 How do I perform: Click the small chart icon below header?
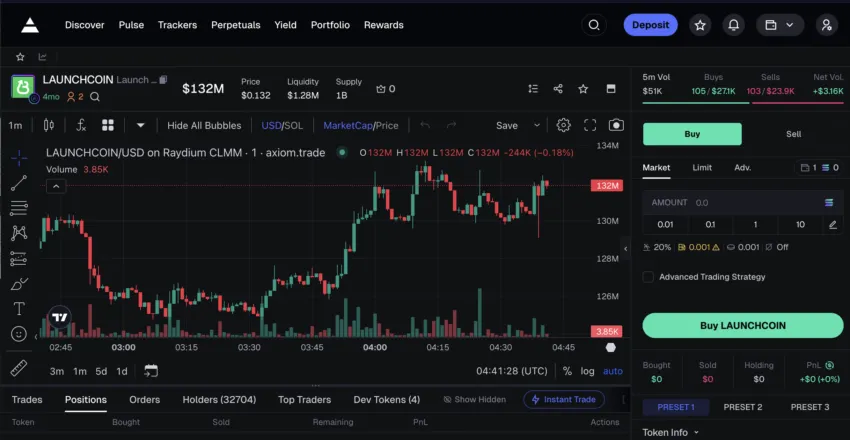[x=42, y=57]
